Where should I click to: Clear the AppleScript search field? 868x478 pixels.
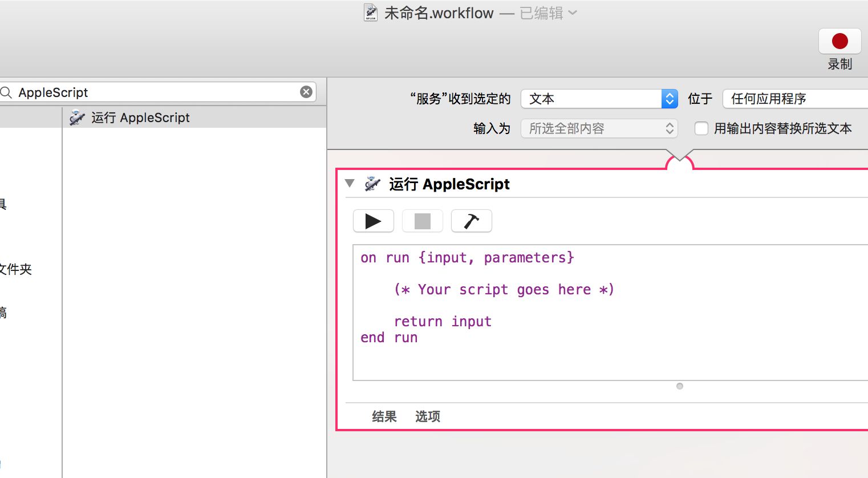tap(306, 92)
